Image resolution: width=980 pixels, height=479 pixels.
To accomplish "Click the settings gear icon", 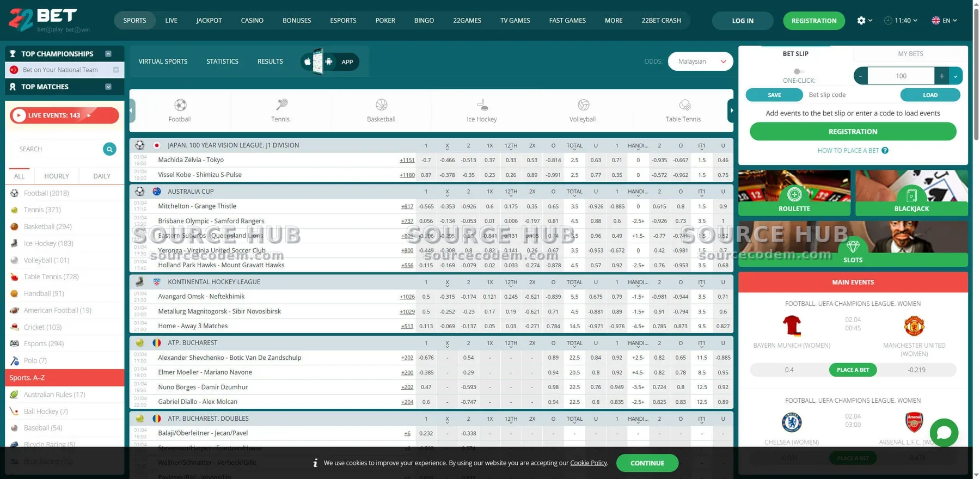I will point(861,21).
